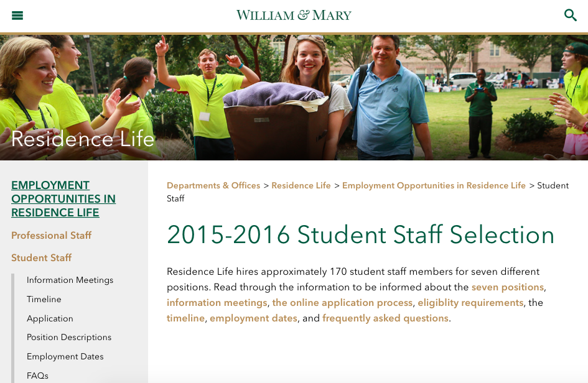Click Departments & Offices breadcrumb
The height and width of the screenshot is (383, 588).
point(213,185)
